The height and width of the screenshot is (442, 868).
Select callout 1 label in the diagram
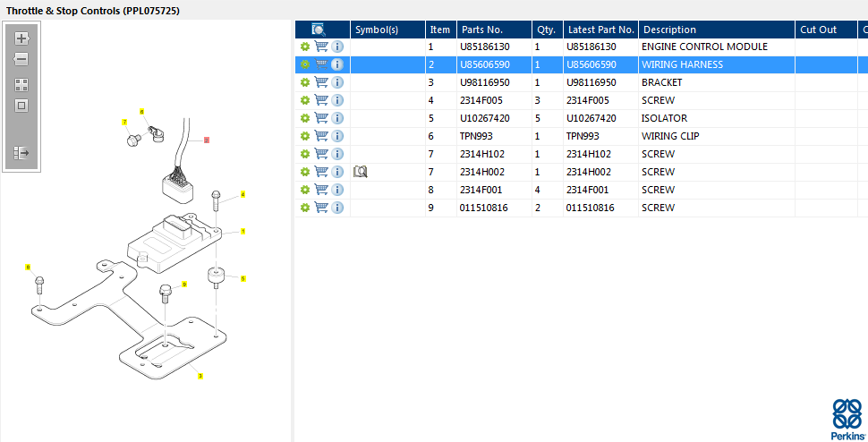[243, 231]
